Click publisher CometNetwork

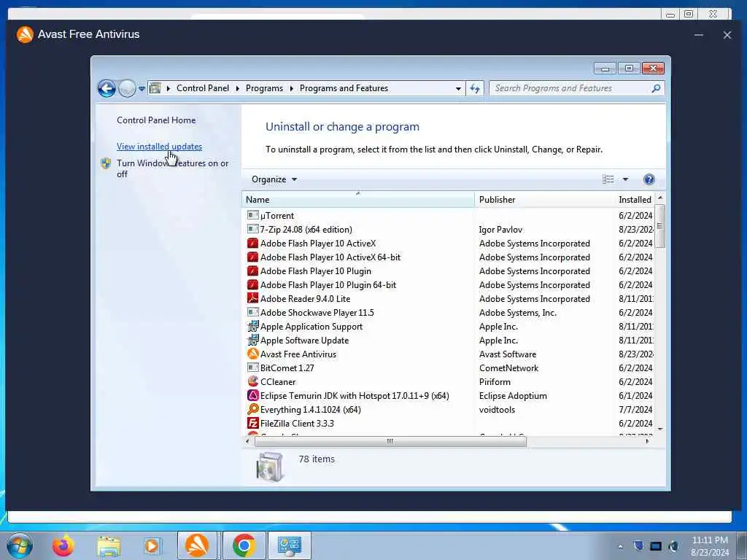coord(508,368)
